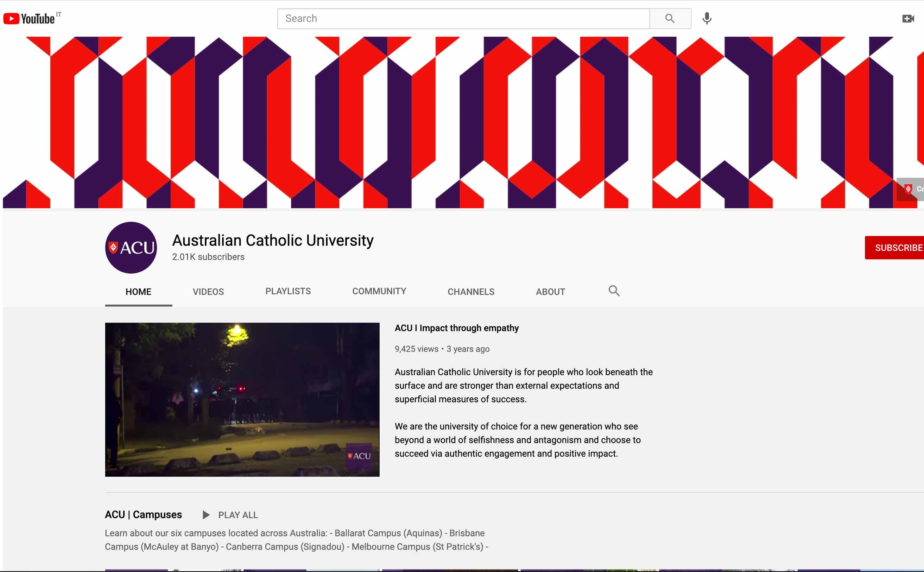The width and height of the screenshot is (924, 572).
Task: Go to the Channels tab
Action: 471,292
